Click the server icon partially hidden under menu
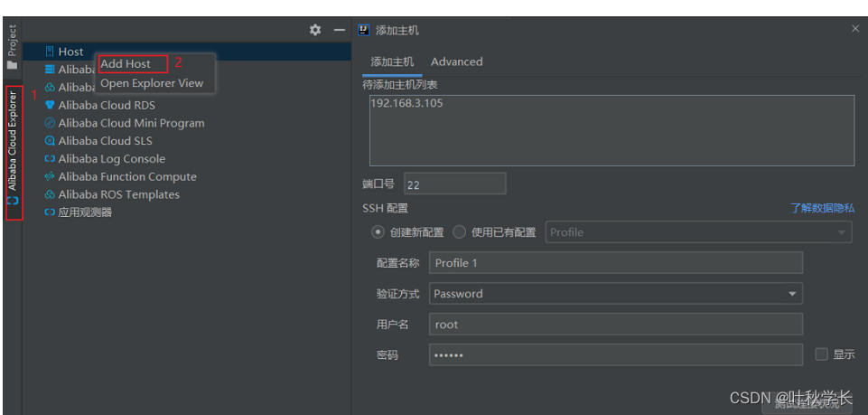The width and height of the screenshot is (868, 415). pos(50,70)
